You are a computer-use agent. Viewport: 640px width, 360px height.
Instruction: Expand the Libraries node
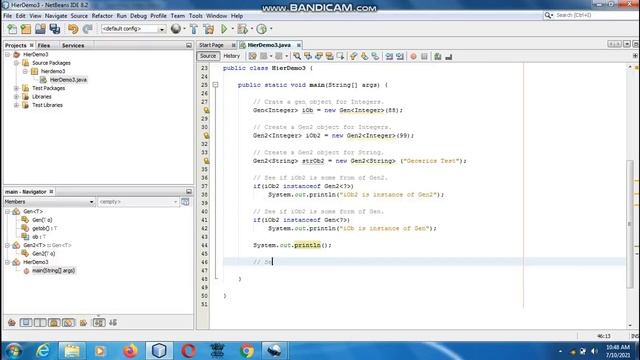(x=16, y=97)
